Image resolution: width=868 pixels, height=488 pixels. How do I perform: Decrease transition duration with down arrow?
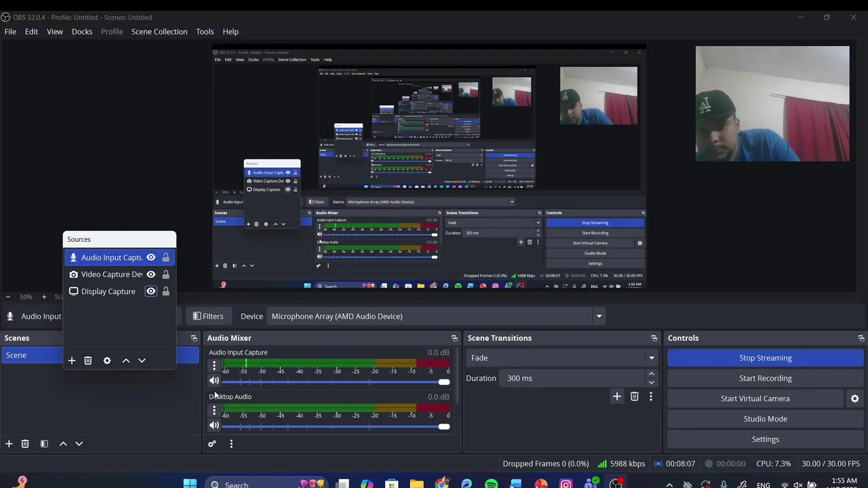click(652, 382)
